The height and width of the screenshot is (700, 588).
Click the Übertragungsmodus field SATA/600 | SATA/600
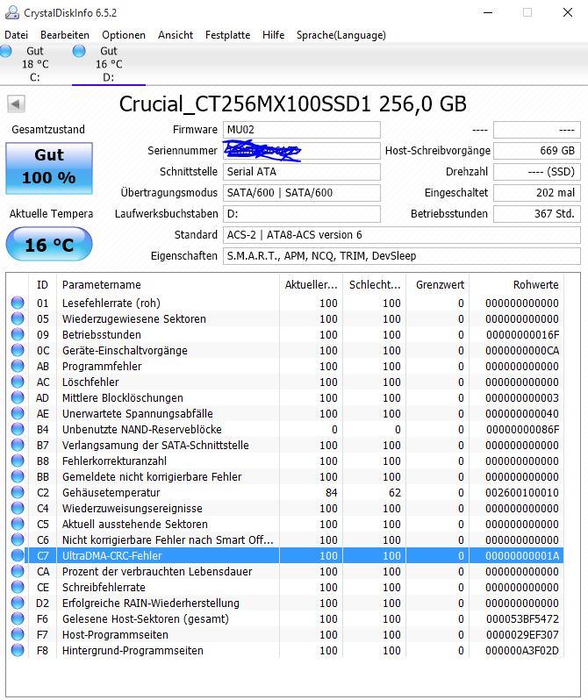(302, 193)
